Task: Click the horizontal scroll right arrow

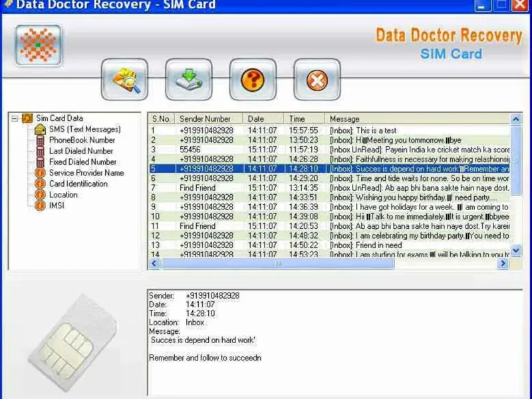Action: click(x=503, y=263)
